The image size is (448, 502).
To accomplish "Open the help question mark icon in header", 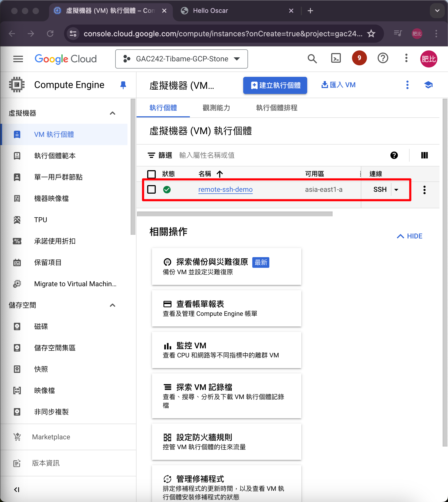I will (x=383, y=58).
